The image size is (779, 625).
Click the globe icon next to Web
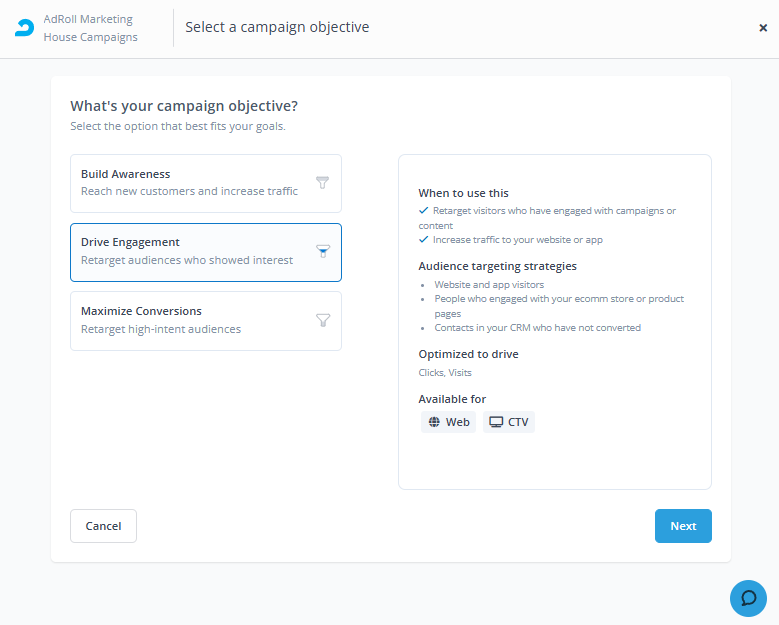434,422
